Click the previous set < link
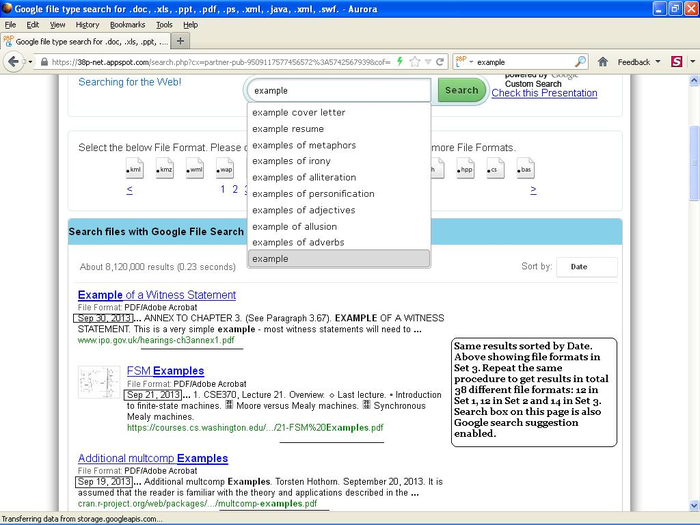700x525 pixels. pos(129,190)
